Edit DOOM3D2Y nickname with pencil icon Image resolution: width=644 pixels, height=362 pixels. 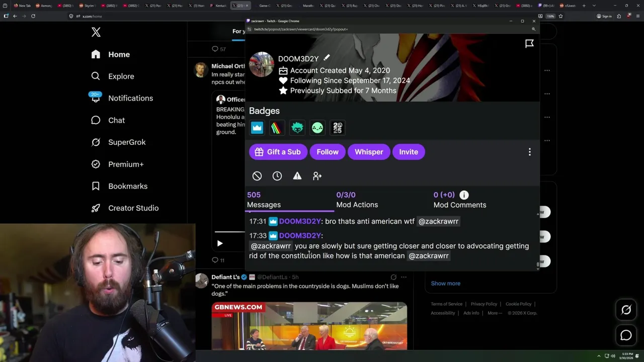click(327, 58)
